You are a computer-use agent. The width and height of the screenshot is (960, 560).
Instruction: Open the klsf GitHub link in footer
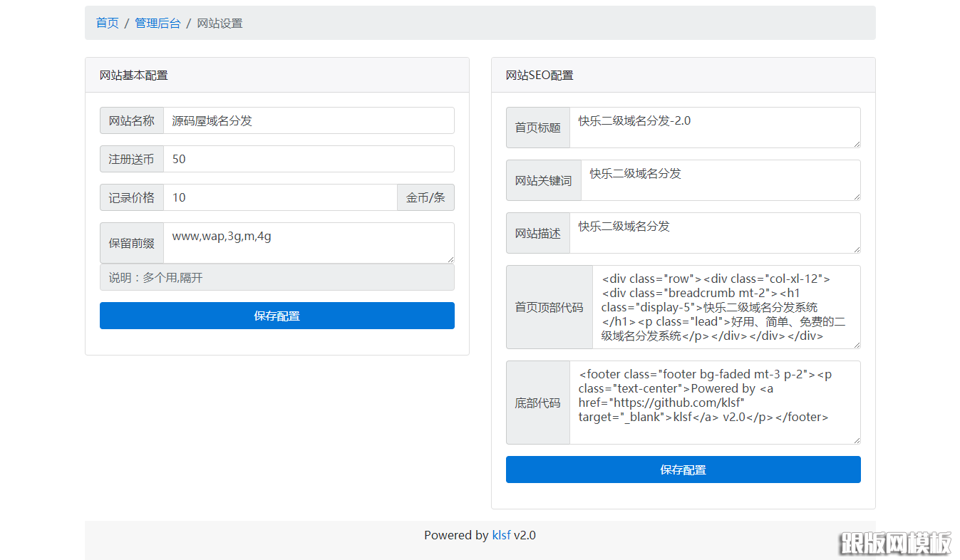pos(501,535)
